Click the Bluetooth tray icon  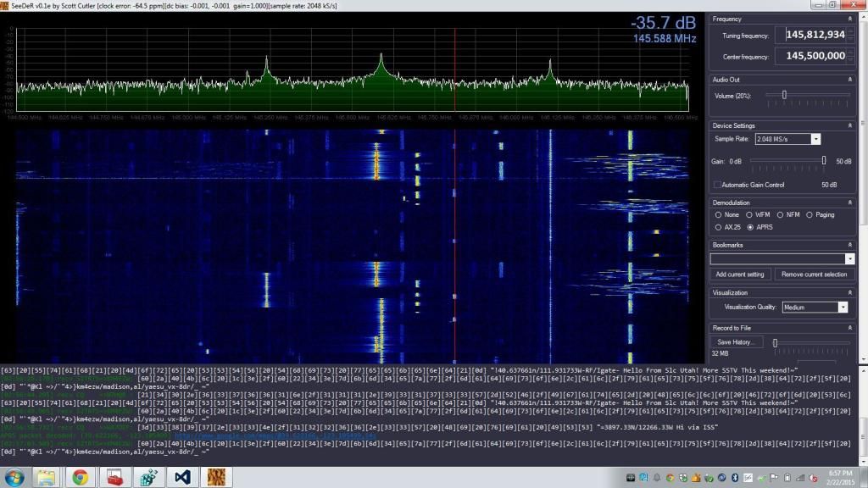(735, 478)
